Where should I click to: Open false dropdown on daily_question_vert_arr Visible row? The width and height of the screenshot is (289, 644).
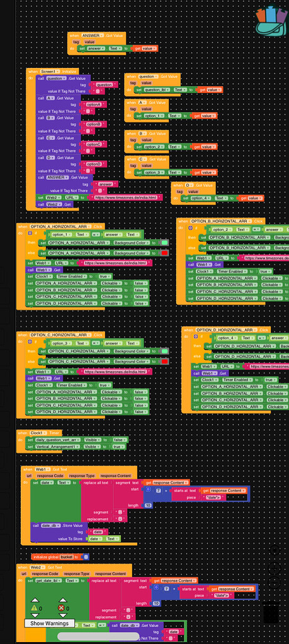point(120,440)
